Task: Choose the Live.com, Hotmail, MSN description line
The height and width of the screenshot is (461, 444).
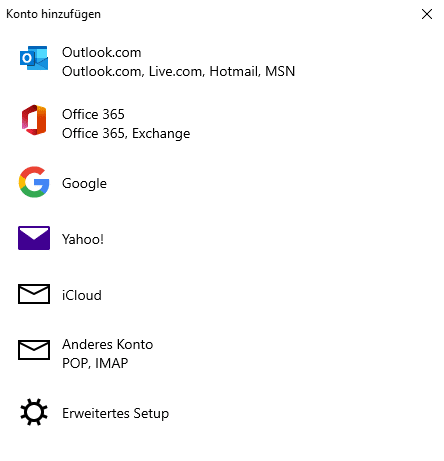Action: point(178,71)
